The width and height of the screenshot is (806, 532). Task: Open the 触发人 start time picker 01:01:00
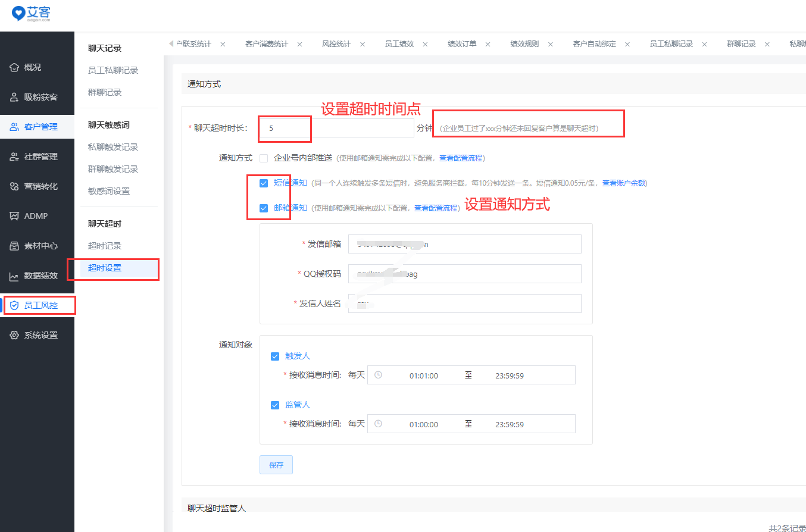coord(423,375)
